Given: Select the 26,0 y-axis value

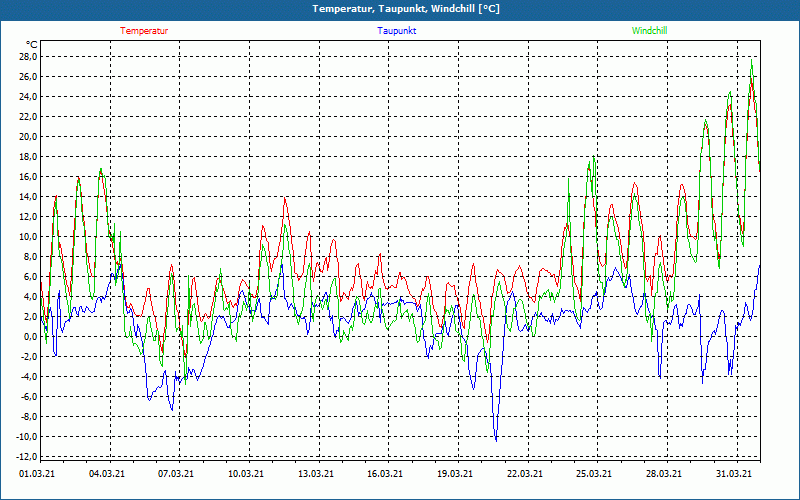Looking at the screenshot, I should point(28,77).
